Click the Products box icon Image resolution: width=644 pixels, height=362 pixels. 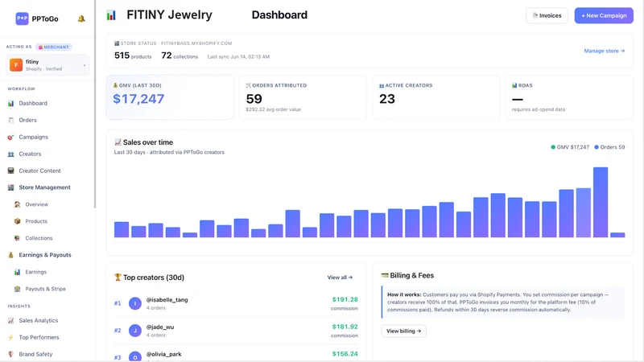tap(17, 221)
